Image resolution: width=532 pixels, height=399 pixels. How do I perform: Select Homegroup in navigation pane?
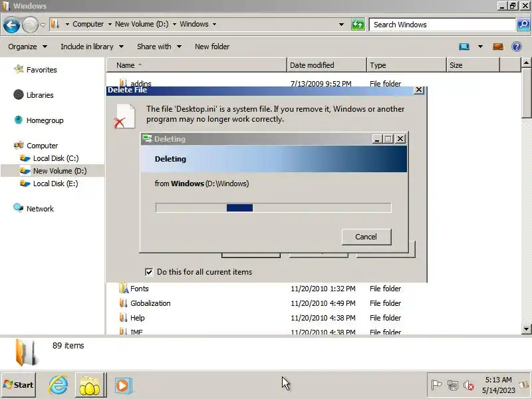click(45, 120)
